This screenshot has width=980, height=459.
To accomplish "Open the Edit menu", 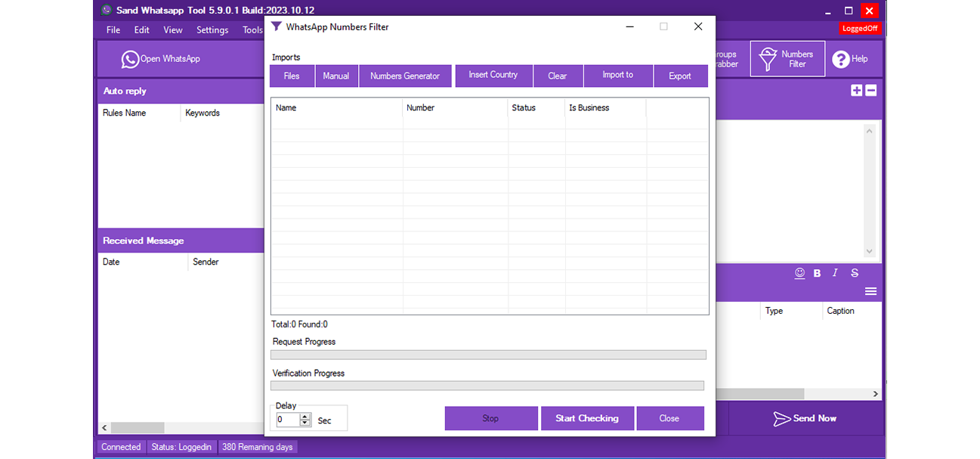I will (x=142, y=30).
